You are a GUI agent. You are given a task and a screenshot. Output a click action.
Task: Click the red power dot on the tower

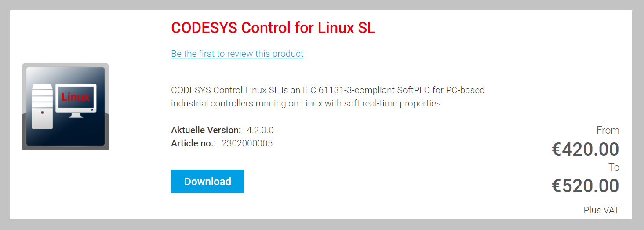(x=43, y=113)
